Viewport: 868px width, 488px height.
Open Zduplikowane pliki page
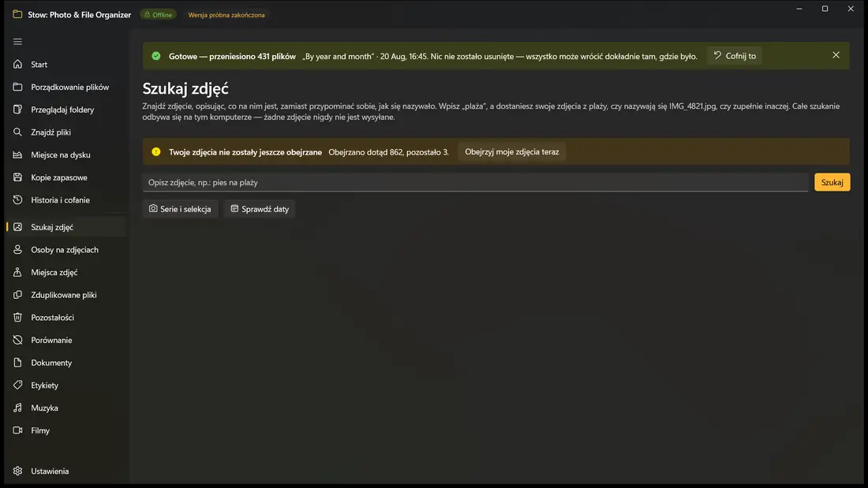(66, 295)
